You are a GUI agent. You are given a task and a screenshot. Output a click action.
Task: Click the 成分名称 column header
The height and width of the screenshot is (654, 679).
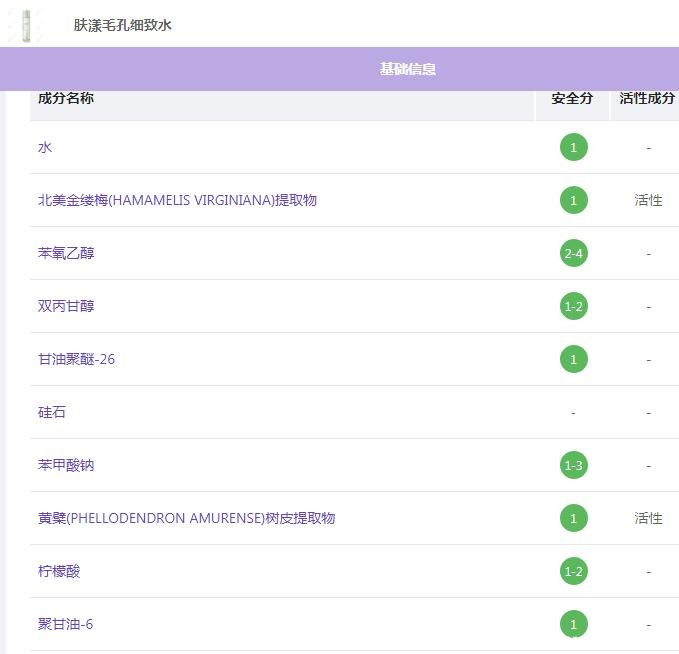tap(67, 99)
